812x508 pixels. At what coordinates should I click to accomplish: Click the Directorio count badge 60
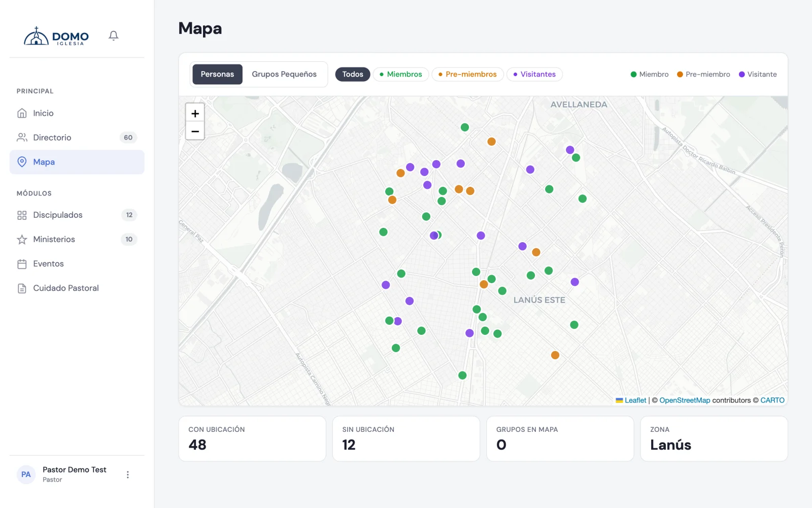click(128, 138)
